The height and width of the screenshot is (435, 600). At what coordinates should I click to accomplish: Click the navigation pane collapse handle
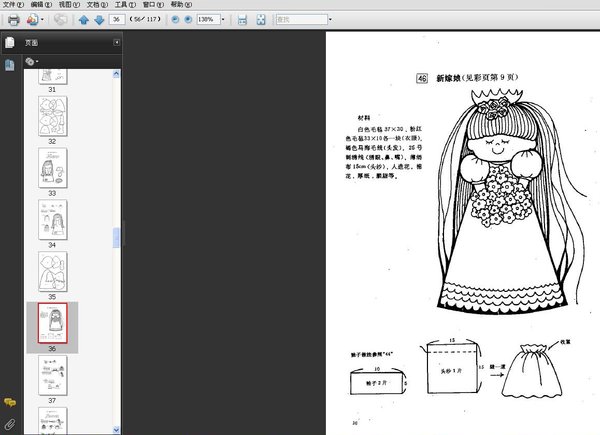pos(124,232)
